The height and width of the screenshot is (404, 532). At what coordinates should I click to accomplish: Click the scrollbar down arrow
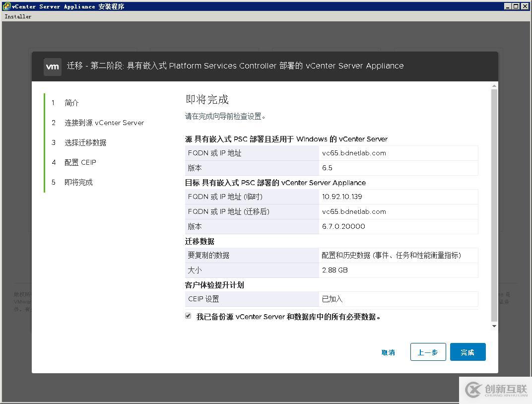(x=494, y=326)
